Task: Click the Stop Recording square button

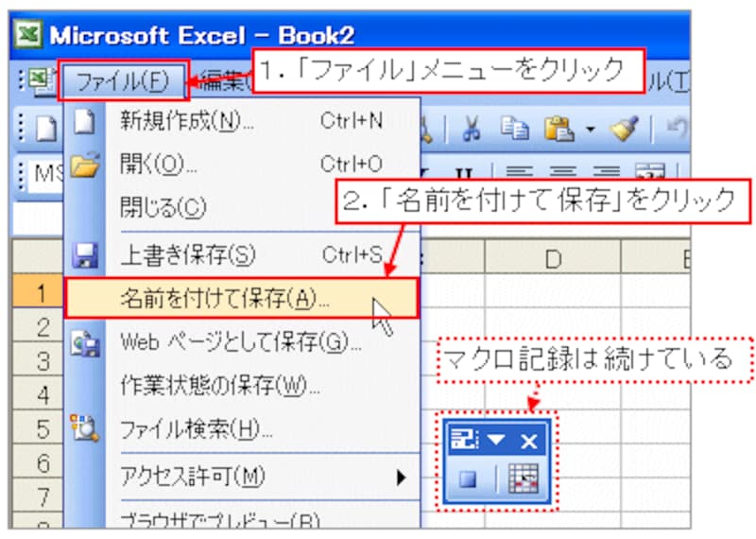Action: coord(467,479)
